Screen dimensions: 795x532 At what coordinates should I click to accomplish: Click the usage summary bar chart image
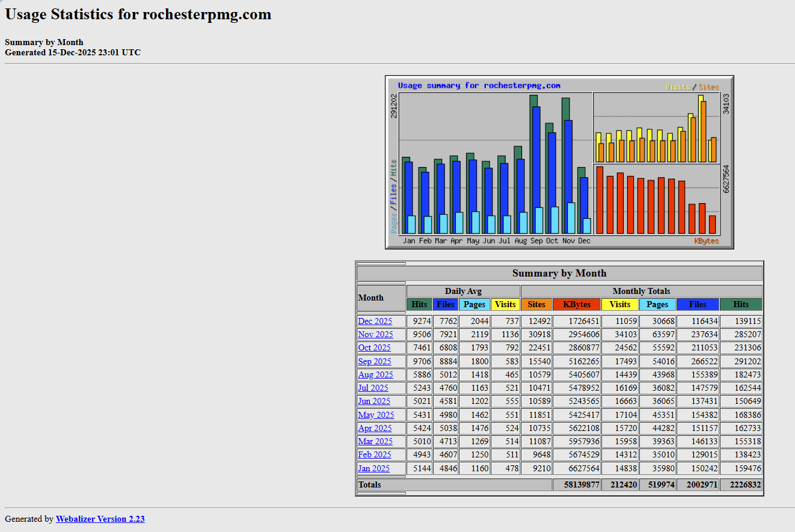559,162
